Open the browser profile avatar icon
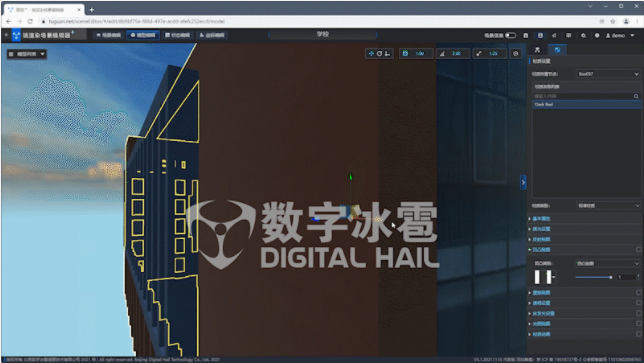The height and width of the screenshot is (363, 644). pos(626,21)
